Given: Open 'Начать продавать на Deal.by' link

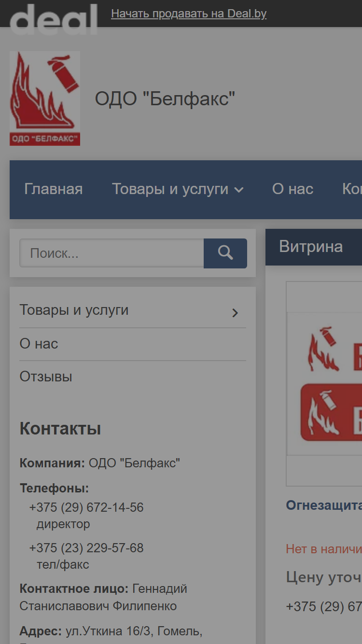Looking at the screenshot, I should point(189,14).
